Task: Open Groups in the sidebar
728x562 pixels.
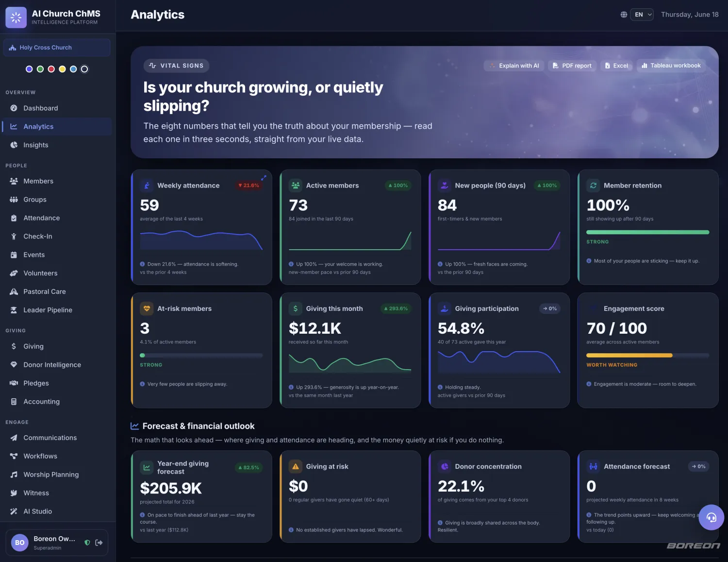Action: pyautogui.click(x=57, y=200)
